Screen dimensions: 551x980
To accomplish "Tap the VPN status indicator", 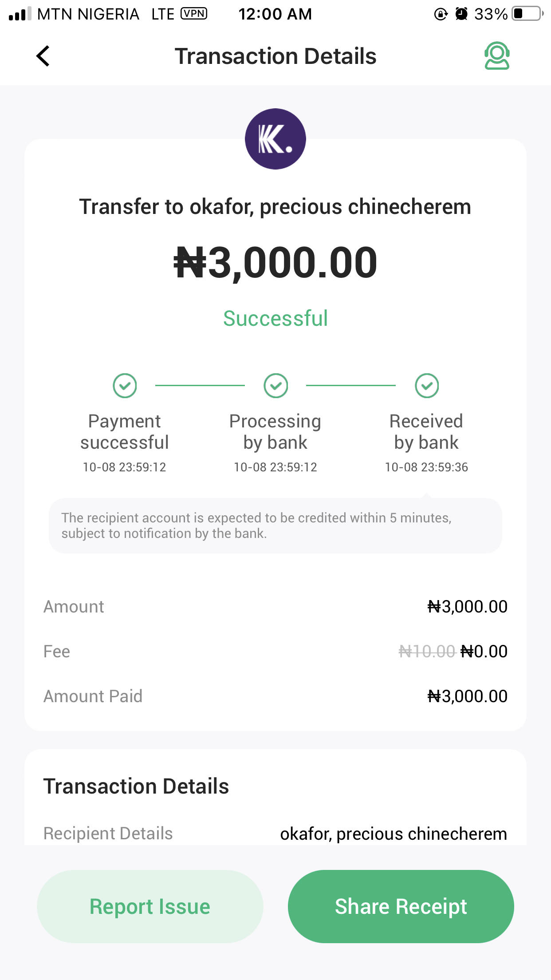I will [194, 14].
